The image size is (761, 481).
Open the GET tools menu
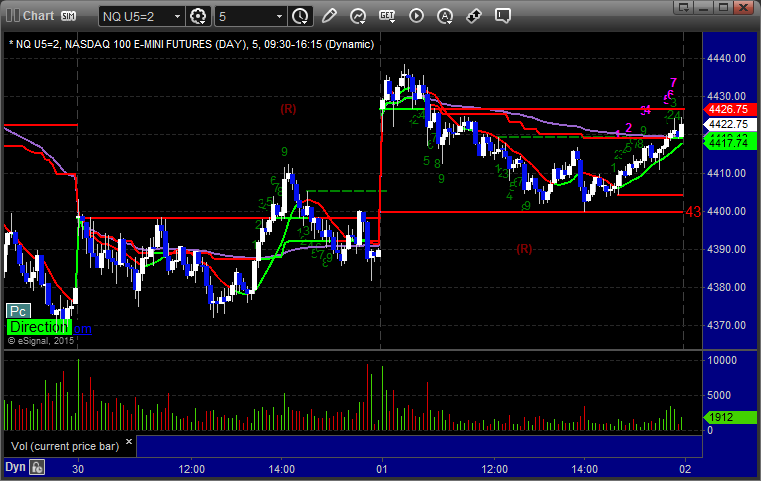(387, 16)
